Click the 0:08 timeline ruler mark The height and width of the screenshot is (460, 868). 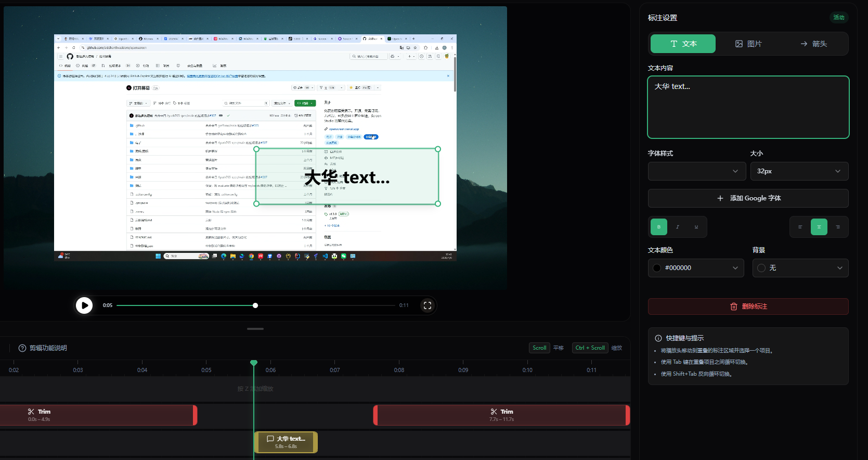click(x=399, y=370)
